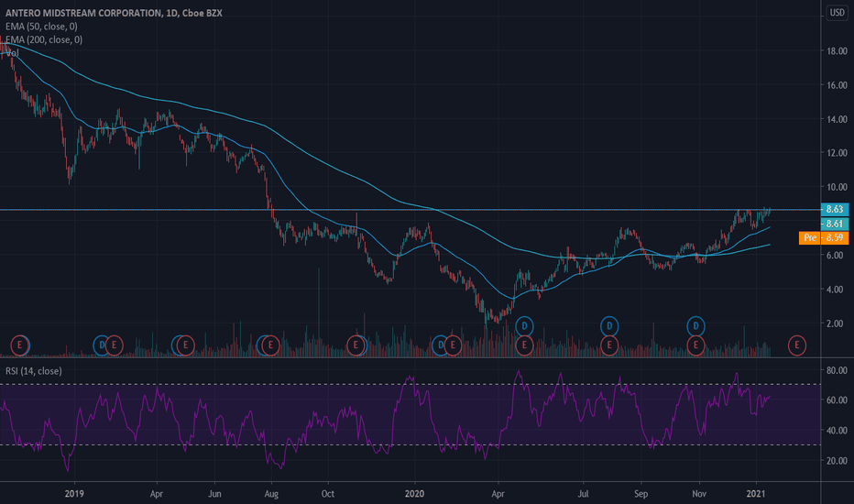Image resolution: width=854 pixels, height=504 pixels.
Task: Click the 2021 time axis label
Action: click(x=756, y=494)
